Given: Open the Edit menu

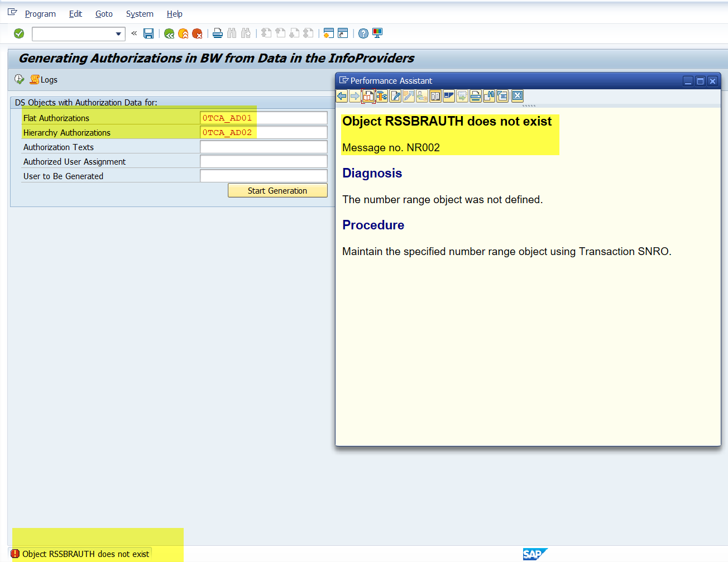Looking at the screenshot, I should pyautogui.click(x=75, y=14).
